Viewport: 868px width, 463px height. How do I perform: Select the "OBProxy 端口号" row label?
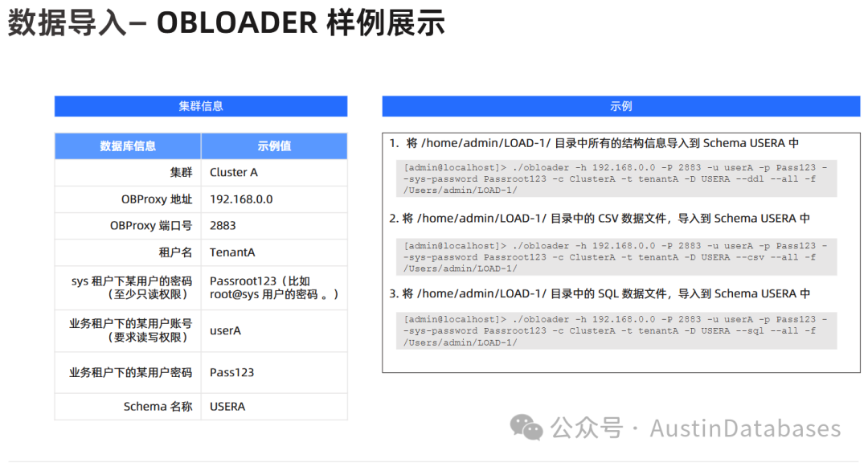coord(151,226)
